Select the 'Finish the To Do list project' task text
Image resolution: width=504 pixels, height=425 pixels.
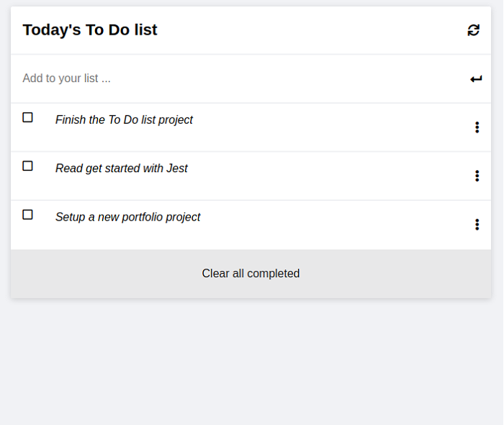pos(124,120)
